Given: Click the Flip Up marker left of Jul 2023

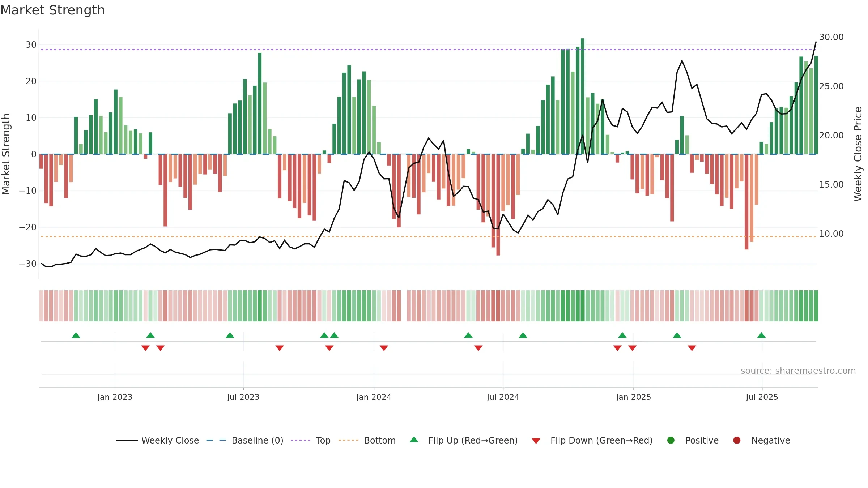Looking at the screenshot, I should tap(230, 335).
